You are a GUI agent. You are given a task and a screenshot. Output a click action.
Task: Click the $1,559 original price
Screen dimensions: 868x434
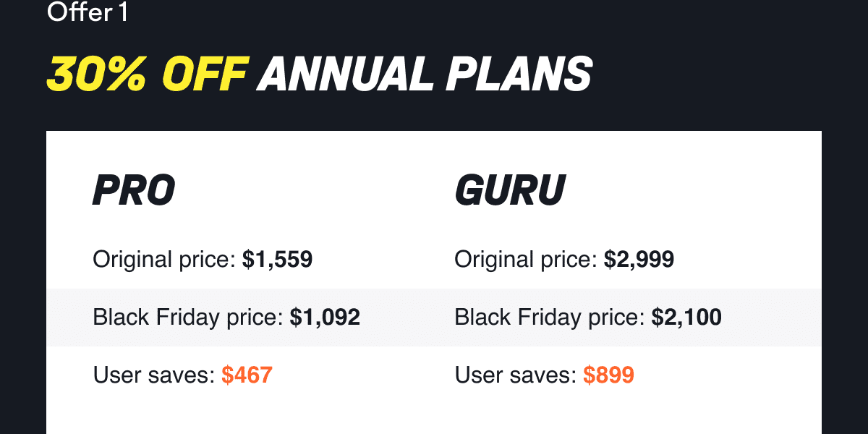[277, 259]
